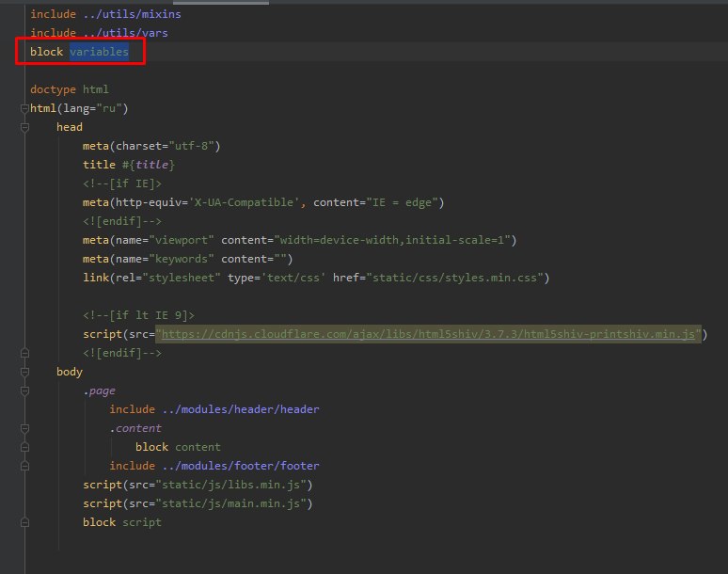Click the "IE = edge" content value

tap(402, 202)
